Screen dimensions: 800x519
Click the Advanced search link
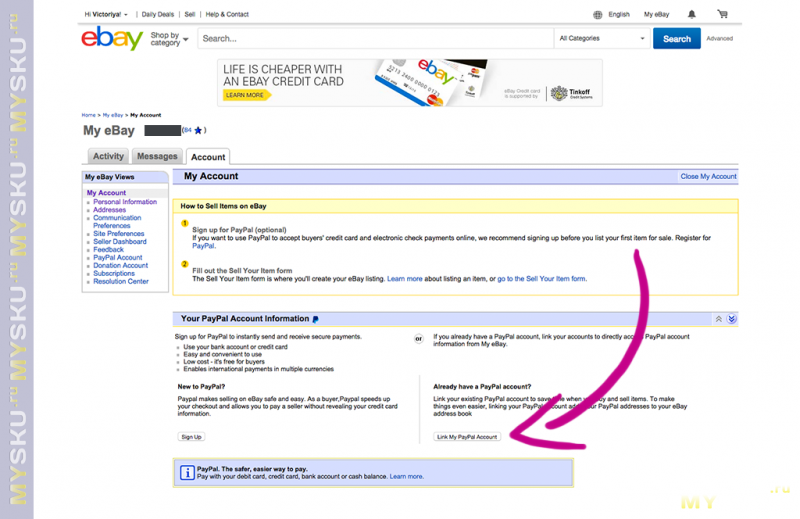tap(719, 38)
